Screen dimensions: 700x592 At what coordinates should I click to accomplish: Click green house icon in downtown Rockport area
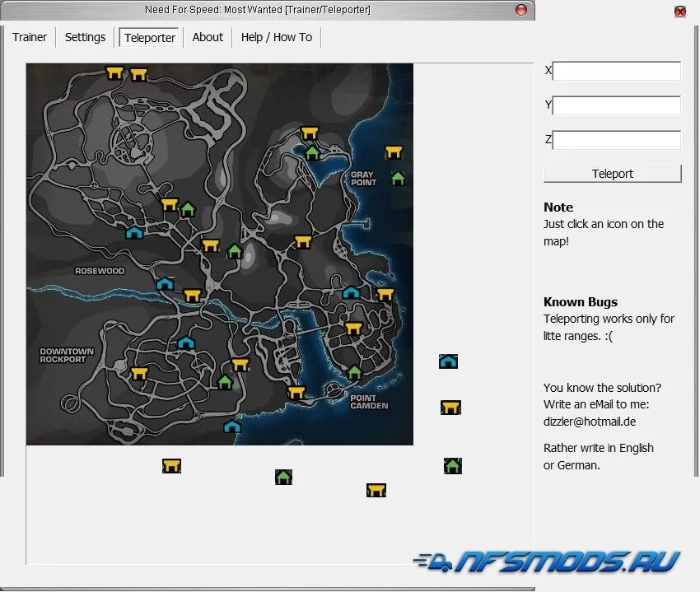[225, 382]
